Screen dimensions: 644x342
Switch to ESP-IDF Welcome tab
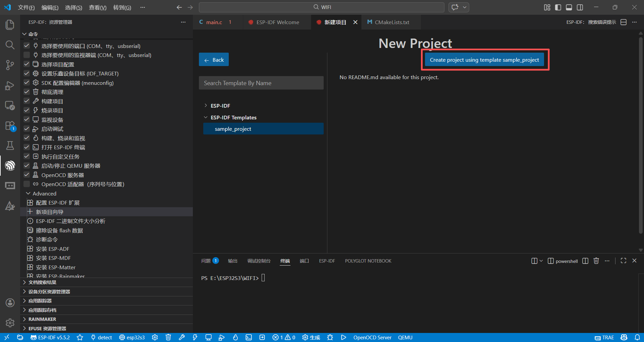point(277,22)
